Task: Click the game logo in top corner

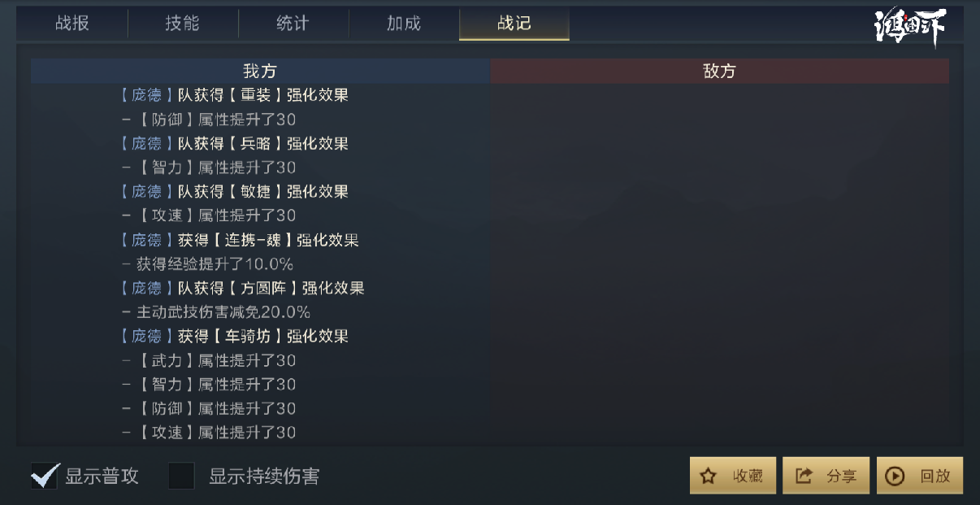Action: click(910, 29)
